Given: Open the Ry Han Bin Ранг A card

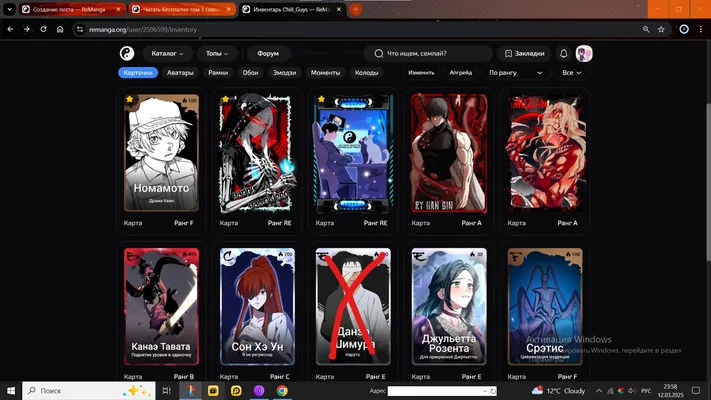Looking at the screenshot, I should (449, 153).
